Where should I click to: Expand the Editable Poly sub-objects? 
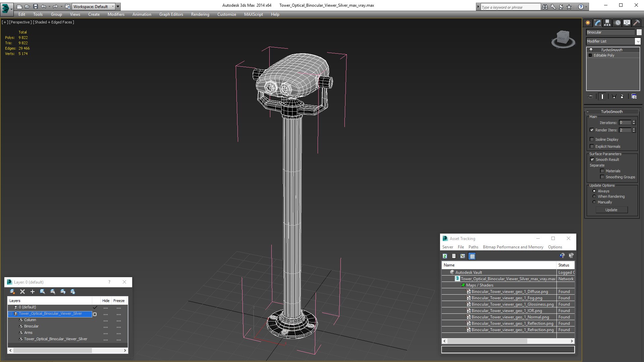pos(590,55)
